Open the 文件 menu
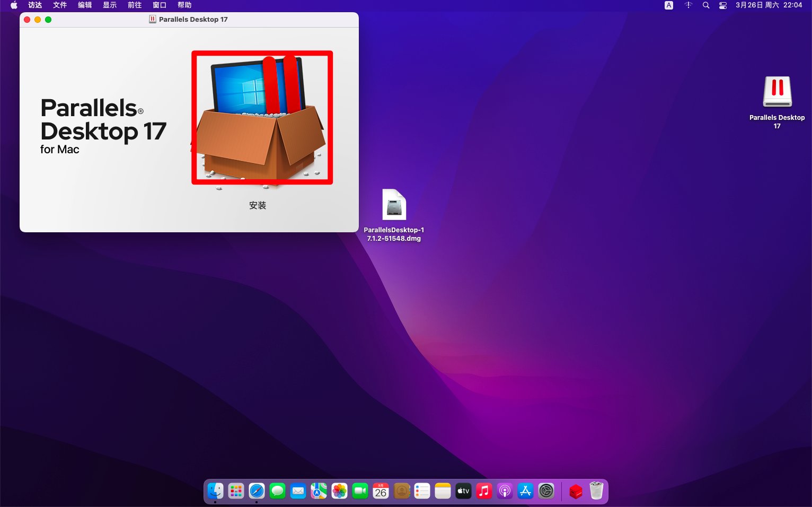This screenshot has width=812, height=507. (60, 5)
